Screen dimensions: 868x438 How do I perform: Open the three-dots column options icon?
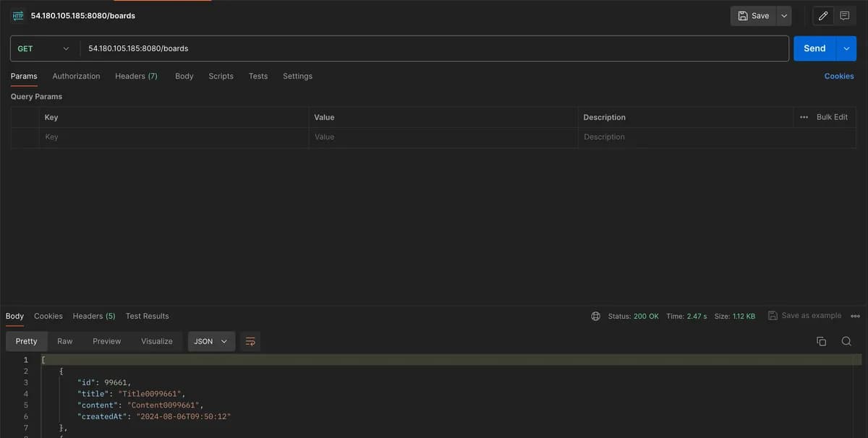pyautogui.click(x=804, y=117)
